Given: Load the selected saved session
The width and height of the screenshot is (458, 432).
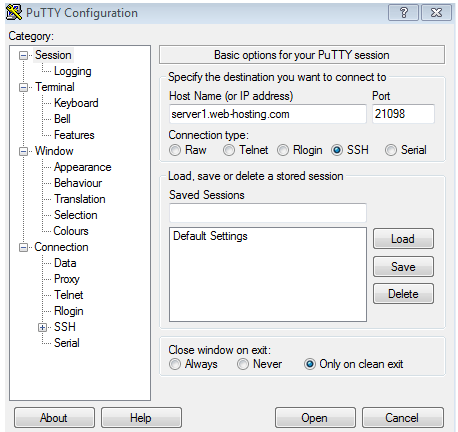Looking at the screenshot, I should pyautogui.click(x=403, y=239).
